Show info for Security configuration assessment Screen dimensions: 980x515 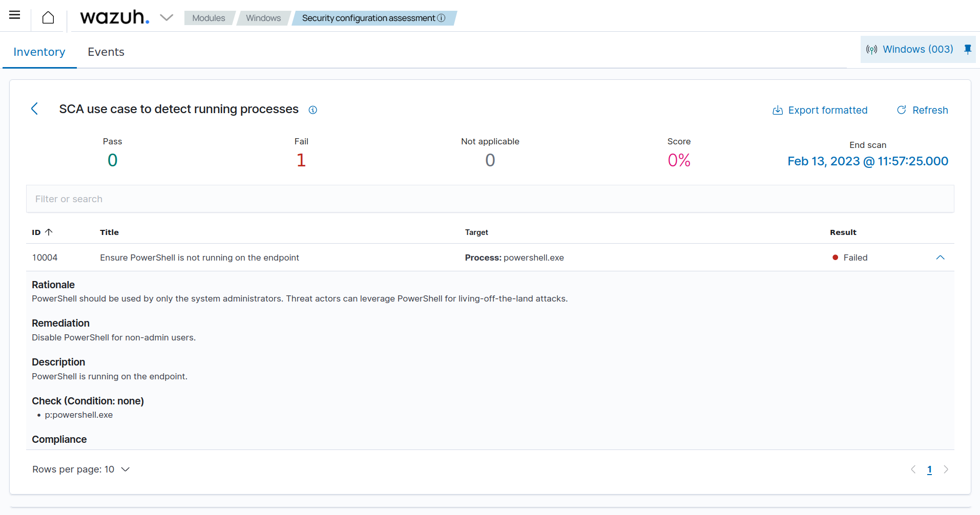pos(441,18)
